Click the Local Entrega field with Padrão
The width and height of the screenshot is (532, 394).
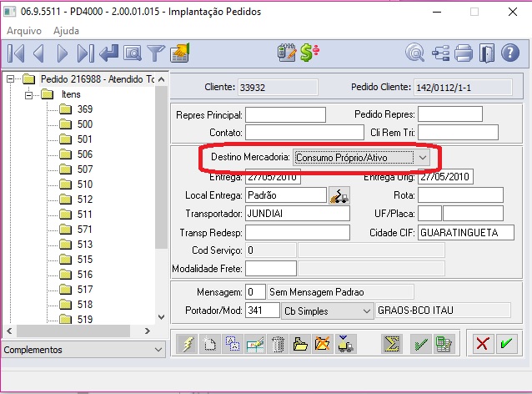pyautogui.click(x=286, y=195)
